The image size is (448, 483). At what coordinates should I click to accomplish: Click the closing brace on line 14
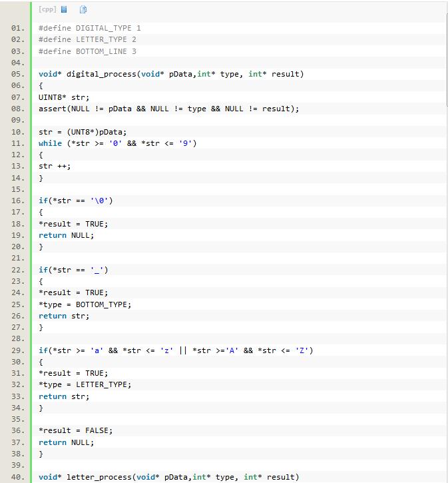pyautogui.click(x=41, y=178)
